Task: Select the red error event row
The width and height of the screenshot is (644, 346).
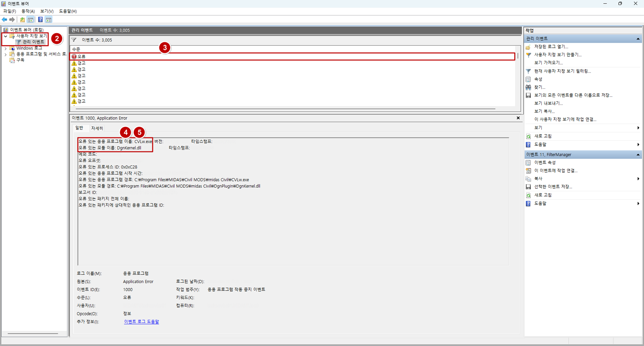Action: click(292, 57)
